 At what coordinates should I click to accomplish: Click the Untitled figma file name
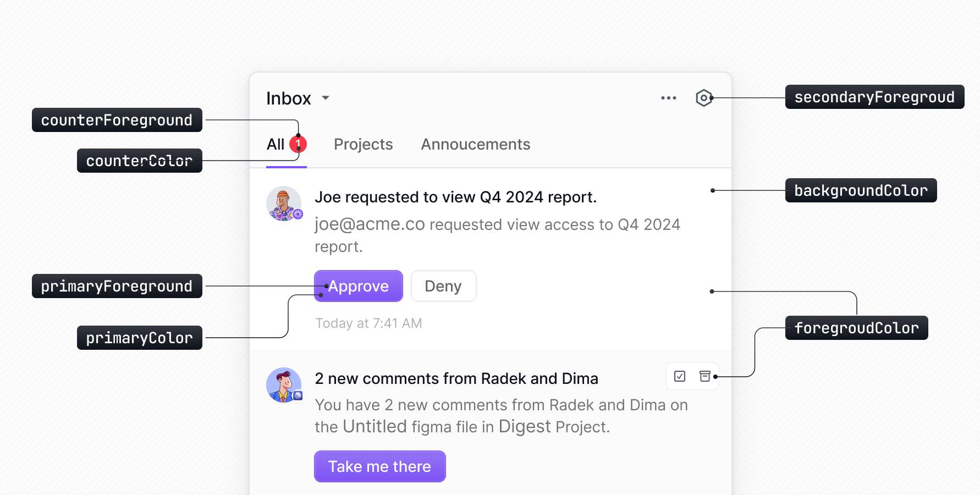(x=375, y=427)
